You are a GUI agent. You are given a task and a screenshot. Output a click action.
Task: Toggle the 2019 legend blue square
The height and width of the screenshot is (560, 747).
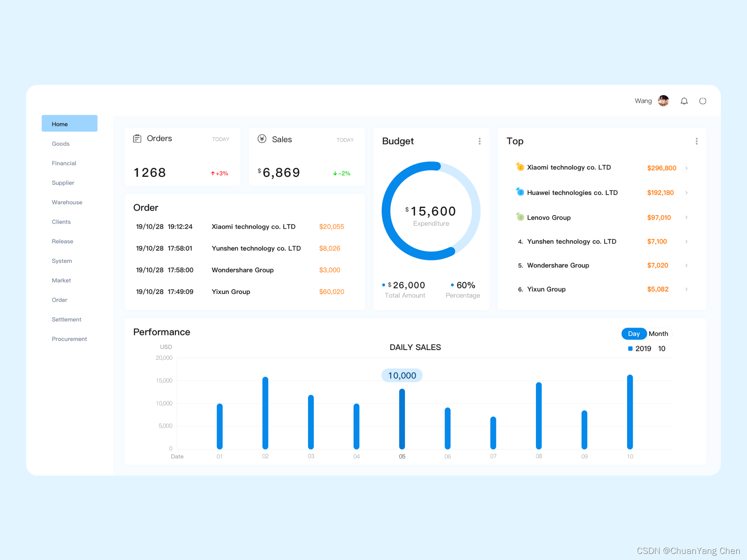(x=630, y=349)
